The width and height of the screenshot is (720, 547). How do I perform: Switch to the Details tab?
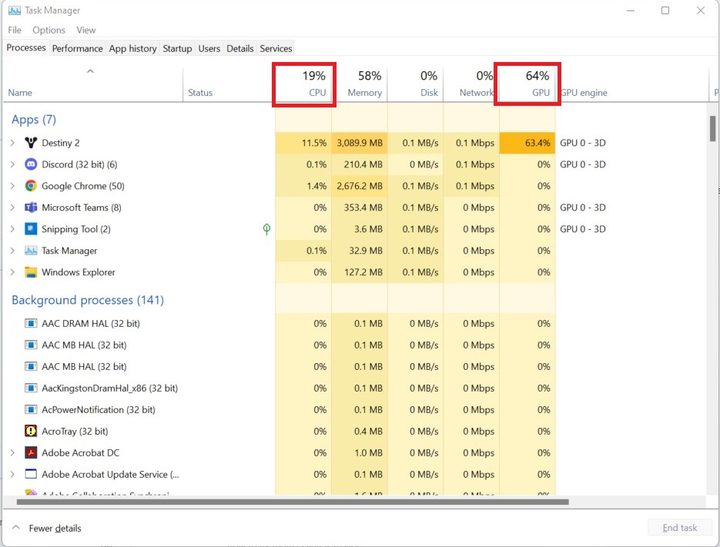pos(240,49)
